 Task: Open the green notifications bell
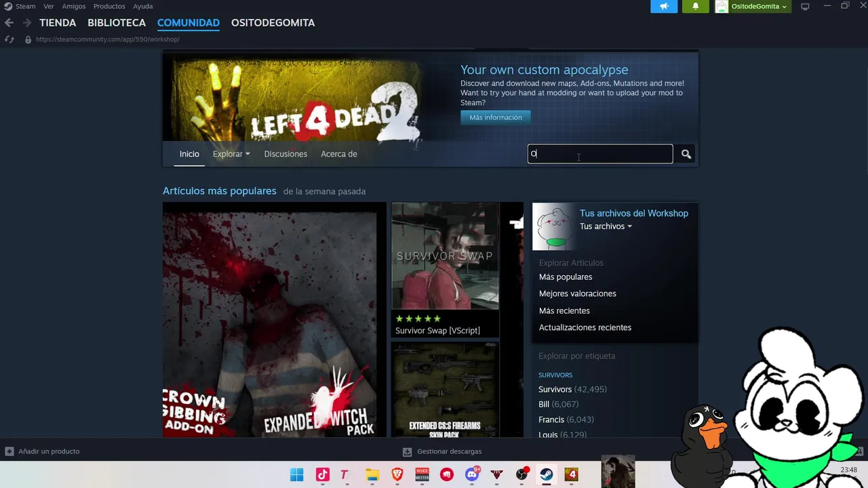coord(695,6)
